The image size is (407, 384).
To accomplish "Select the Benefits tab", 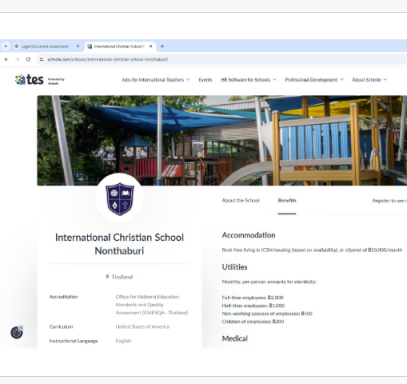I will (x=287, y=200).
